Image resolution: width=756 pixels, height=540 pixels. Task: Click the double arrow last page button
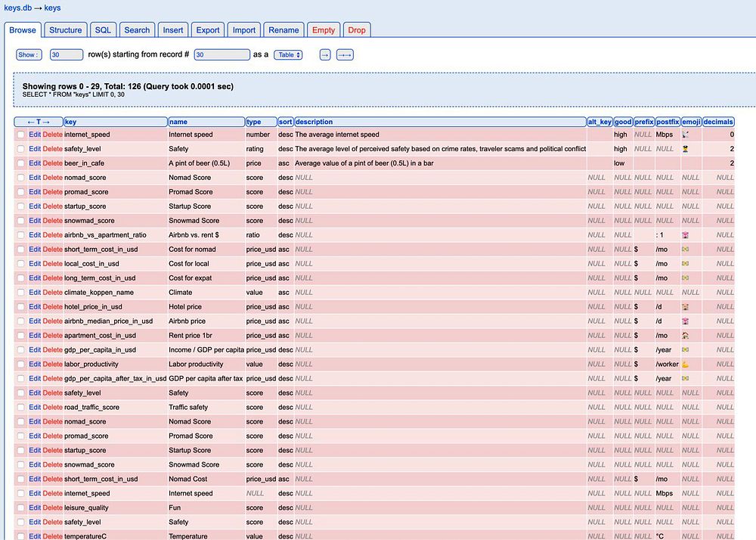tap(345, 55)
